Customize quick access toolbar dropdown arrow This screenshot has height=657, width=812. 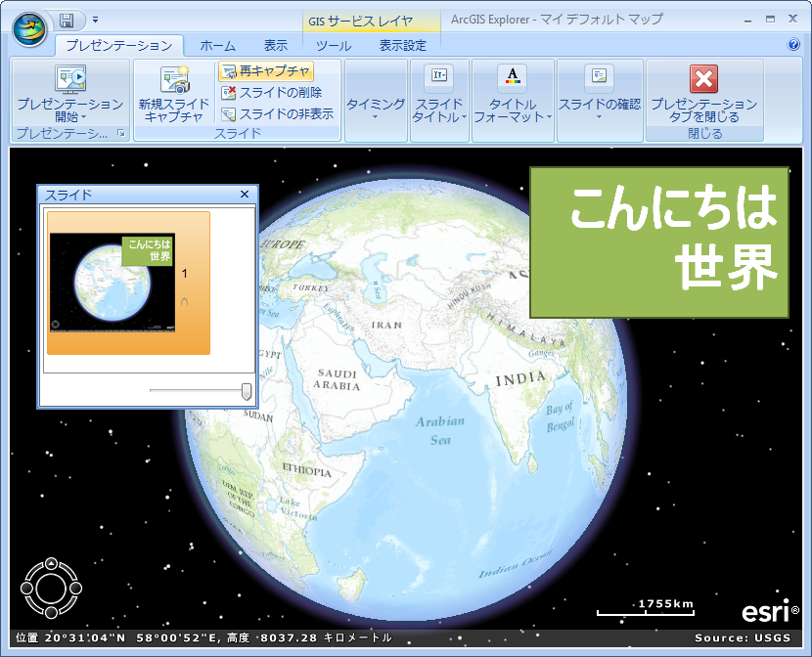tap(96, 20)
